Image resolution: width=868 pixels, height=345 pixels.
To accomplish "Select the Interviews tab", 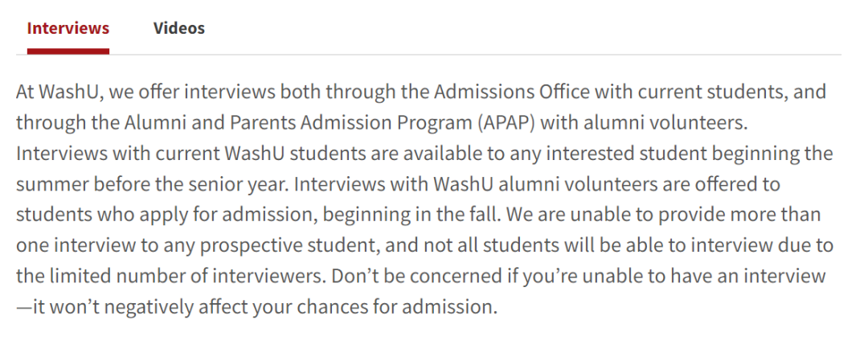I will [x=68, y=28].
